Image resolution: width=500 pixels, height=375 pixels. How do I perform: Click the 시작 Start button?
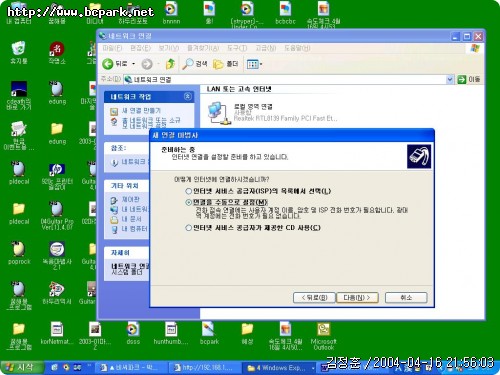[22, 368]
